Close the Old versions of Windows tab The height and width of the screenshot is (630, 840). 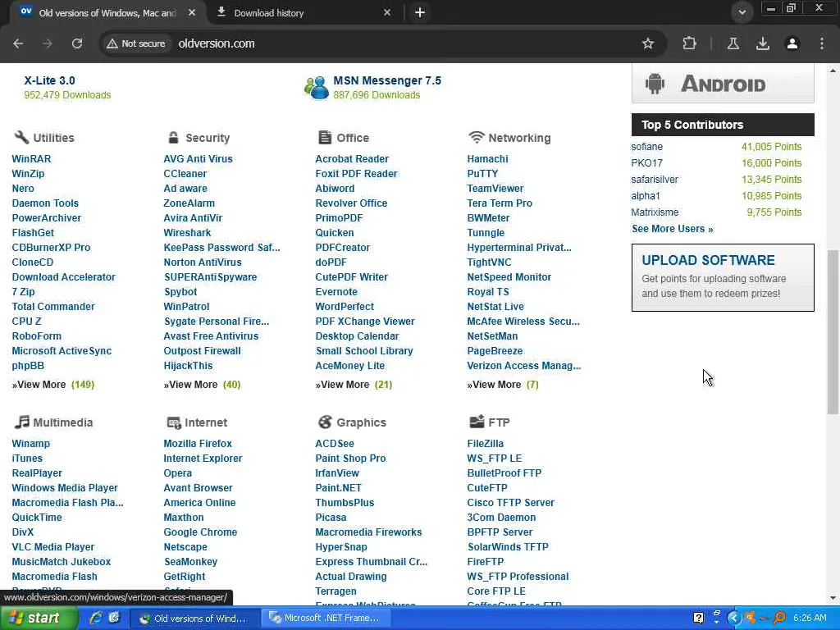pyautogui.click(x=192, y=12)
